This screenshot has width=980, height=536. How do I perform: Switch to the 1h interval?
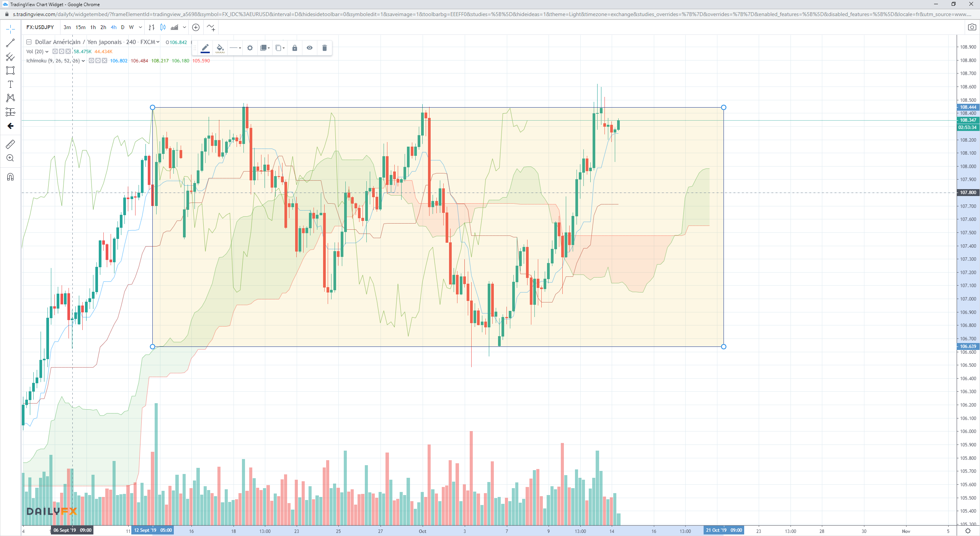pyautogui.click(x=93, y=27)
